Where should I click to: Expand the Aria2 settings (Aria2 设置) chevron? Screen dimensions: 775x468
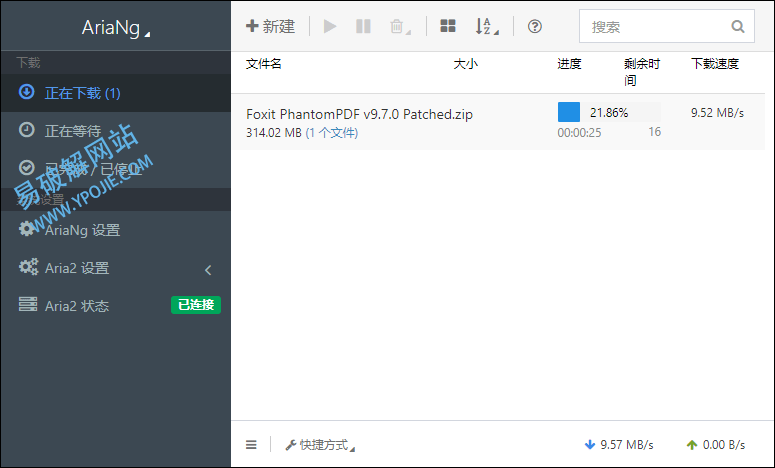click(x=208, y=269)
